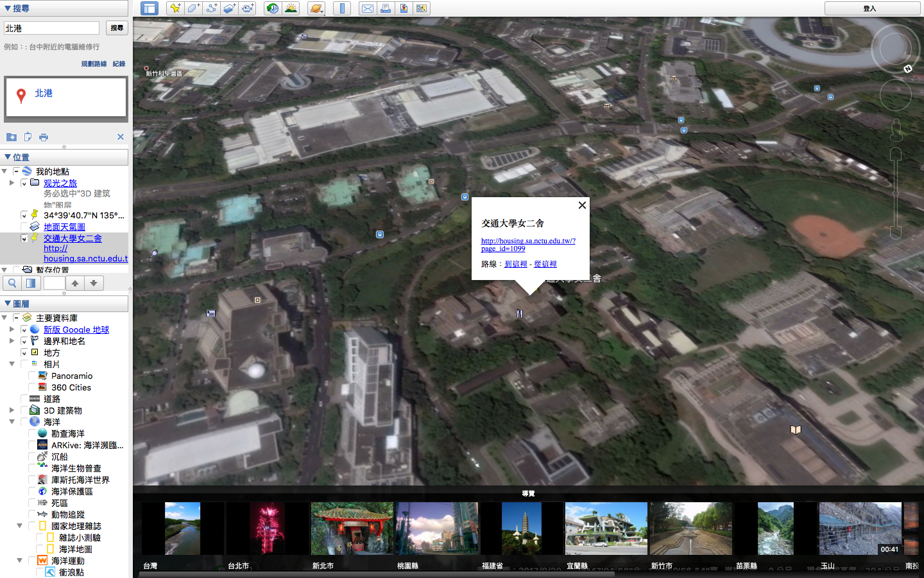Show historical imagery clock tool
Screen dimensions: 924x578
tap(273, 8)
